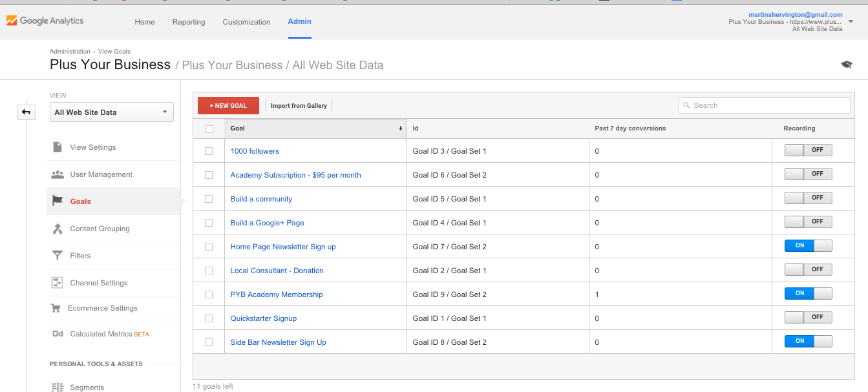Image resolution: width=868 pixels, height=392 pixels.
Task: Enable recording for Academy Subscription goal
Action: 809,174
